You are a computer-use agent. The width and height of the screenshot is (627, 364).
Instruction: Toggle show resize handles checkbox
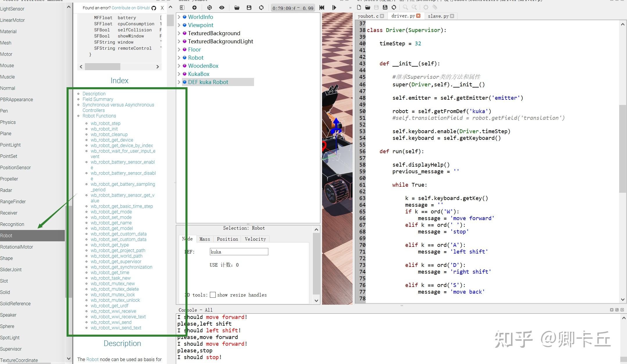point(213,295)
